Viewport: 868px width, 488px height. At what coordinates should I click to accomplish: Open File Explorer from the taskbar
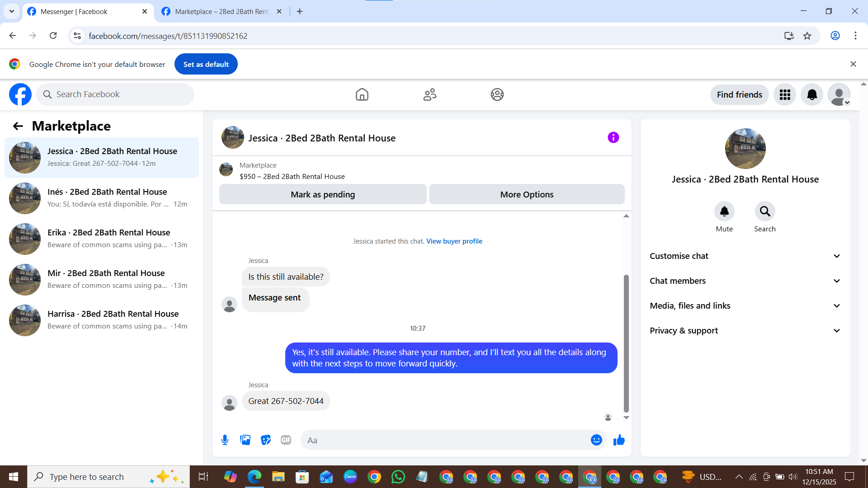click(278, 477)
